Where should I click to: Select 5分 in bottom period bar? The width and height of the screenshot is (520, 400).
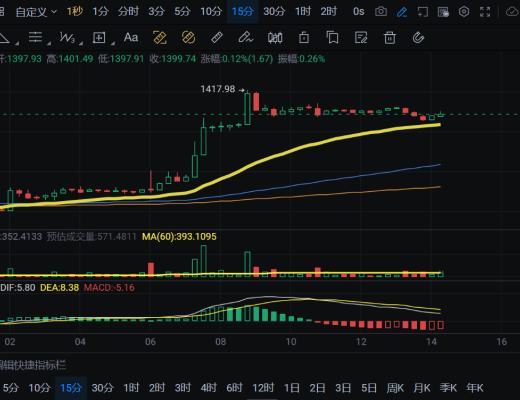point(11,388)
